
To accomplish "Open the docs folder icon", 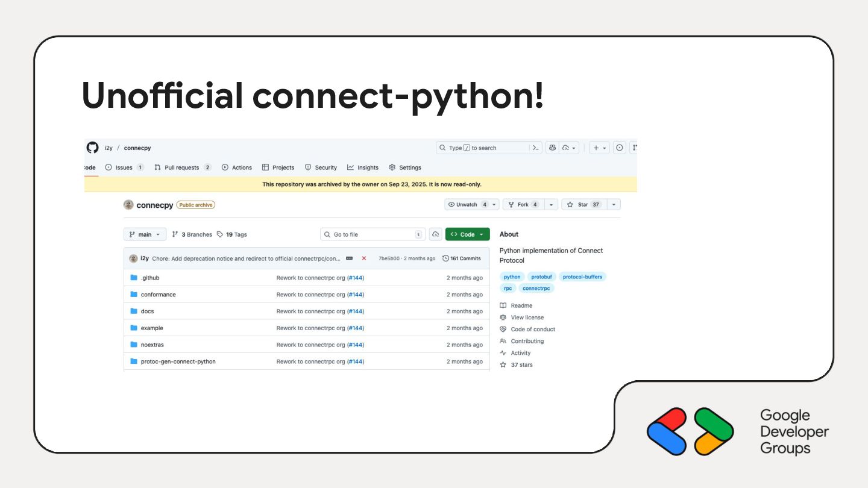I will coord(134,311).
